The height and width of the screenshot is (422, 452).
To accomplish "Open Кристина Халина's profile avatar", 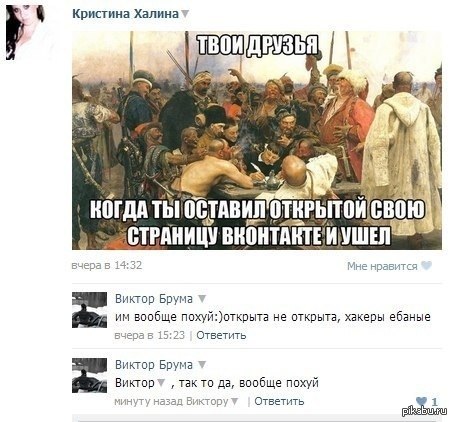I will coord(25,32).
